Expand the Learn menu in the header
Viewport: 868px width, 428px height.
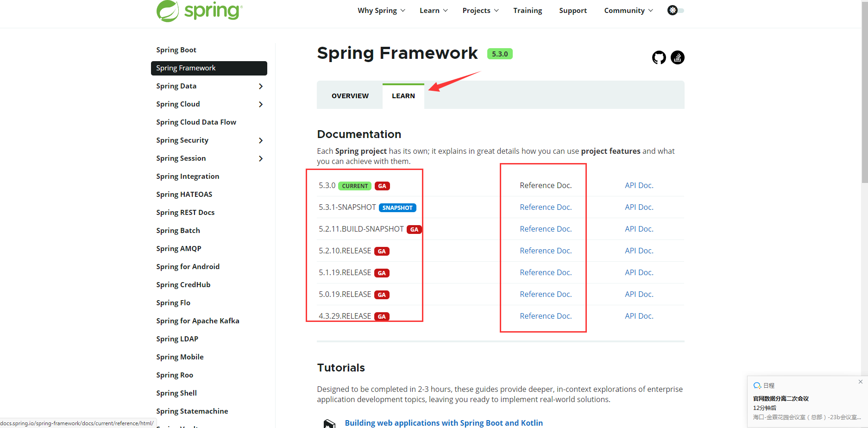(x=434, y=10)
